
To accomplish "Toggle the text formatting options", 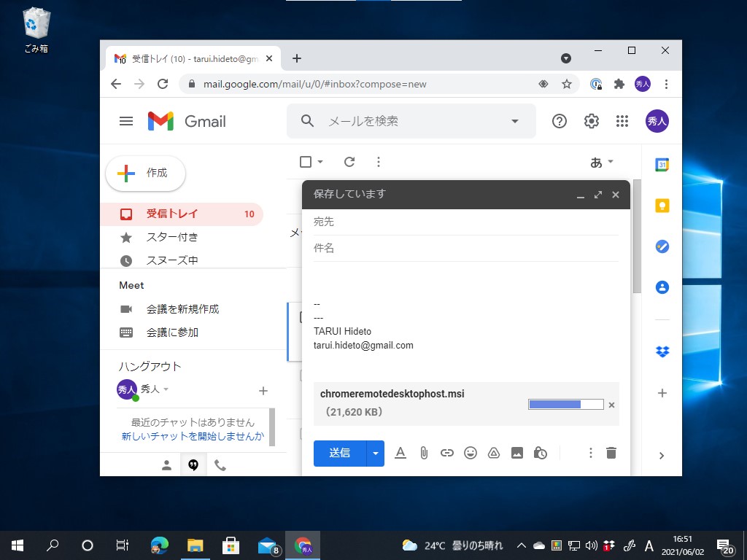I will [400, 453].
